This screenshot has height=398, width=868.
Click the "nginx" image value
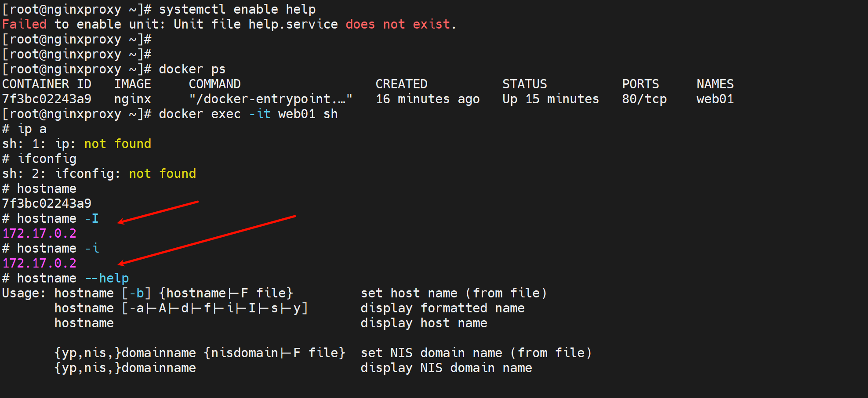pos(132,99)
